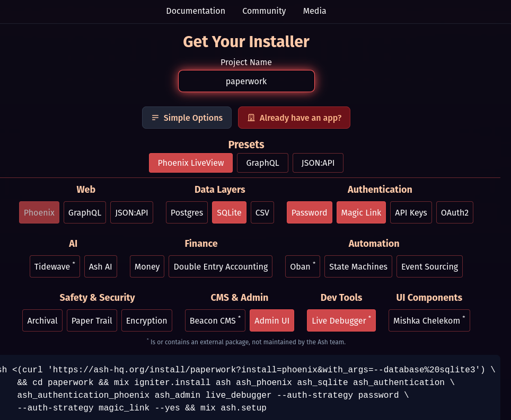Image resolution: width=511 pixels, height=420 pixels.
Task: Enable Oban automation option
Action: tap(303, 266)
